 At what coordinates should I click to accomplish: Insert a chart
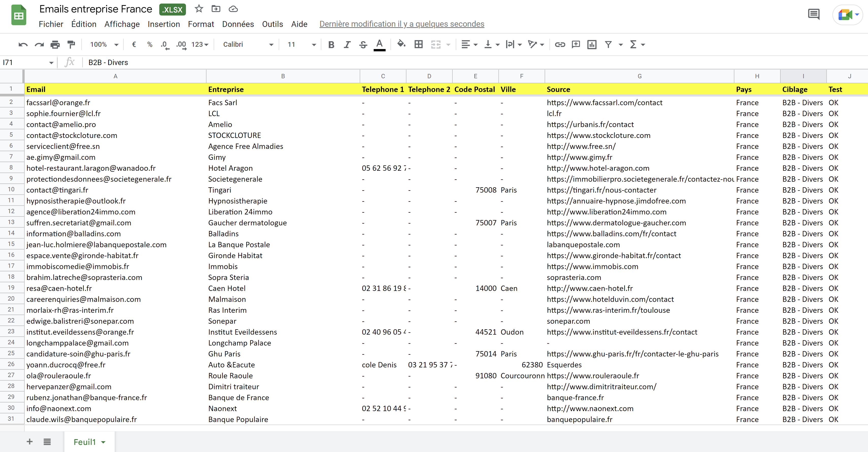tap(592, 44)
